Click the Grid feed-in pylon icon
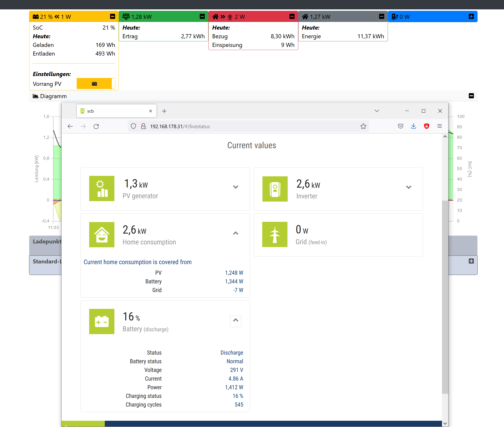Screen dimensions: 504x427 pos(275,234)
